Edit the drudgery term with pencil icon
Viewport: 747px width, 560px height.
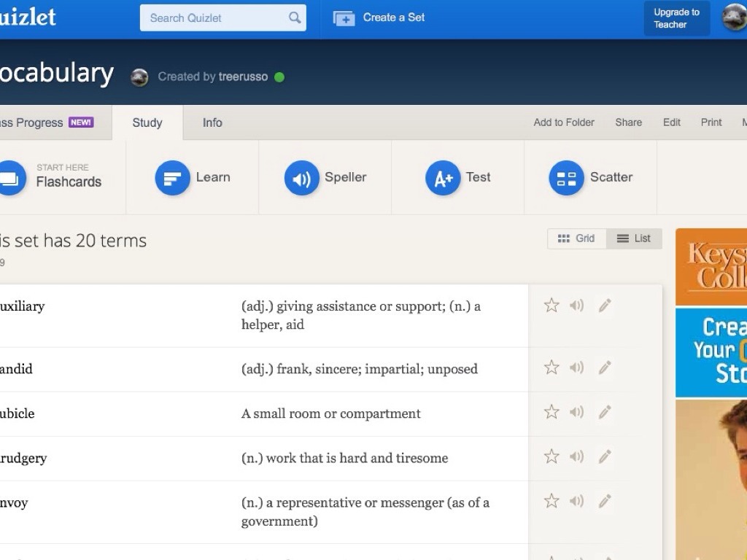pos(605,457)
